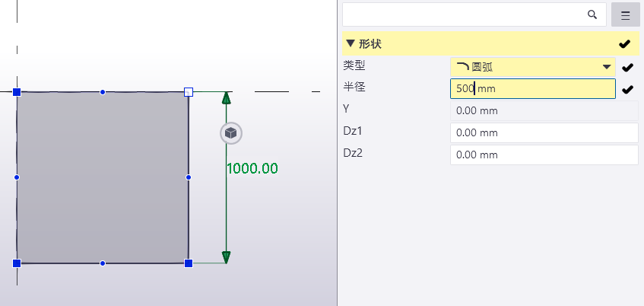Click the 半径 label
644x306 pixels.
tap(354, 87)
